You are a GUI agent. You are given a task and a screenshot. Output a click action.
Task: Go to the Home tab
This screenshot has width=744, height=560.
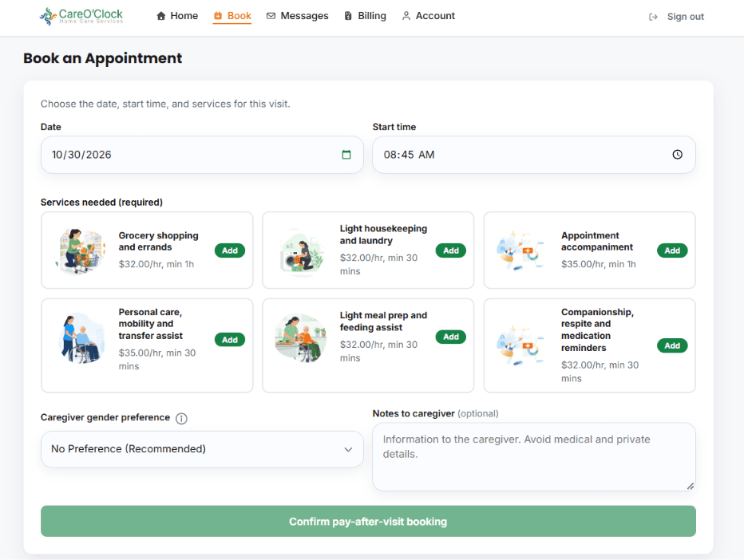click(177, 16)
